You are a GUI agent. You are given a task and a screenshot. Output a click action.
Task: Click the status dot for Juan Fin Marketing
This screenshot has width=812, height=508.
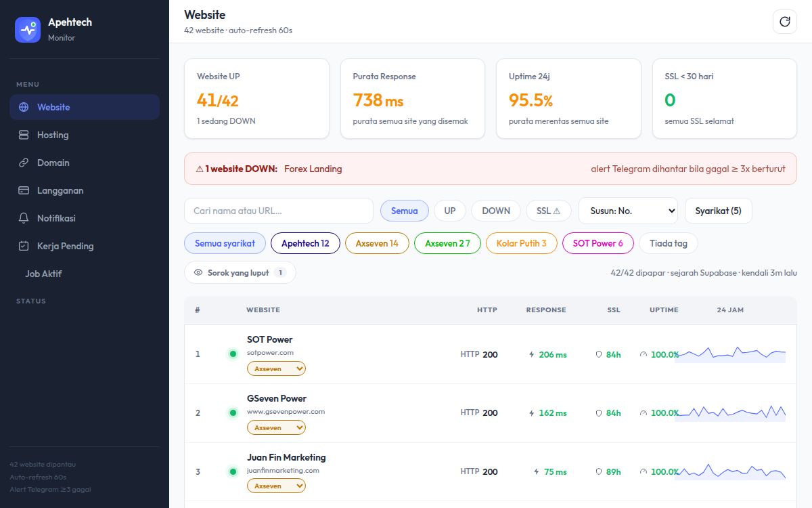pos(233,471)
